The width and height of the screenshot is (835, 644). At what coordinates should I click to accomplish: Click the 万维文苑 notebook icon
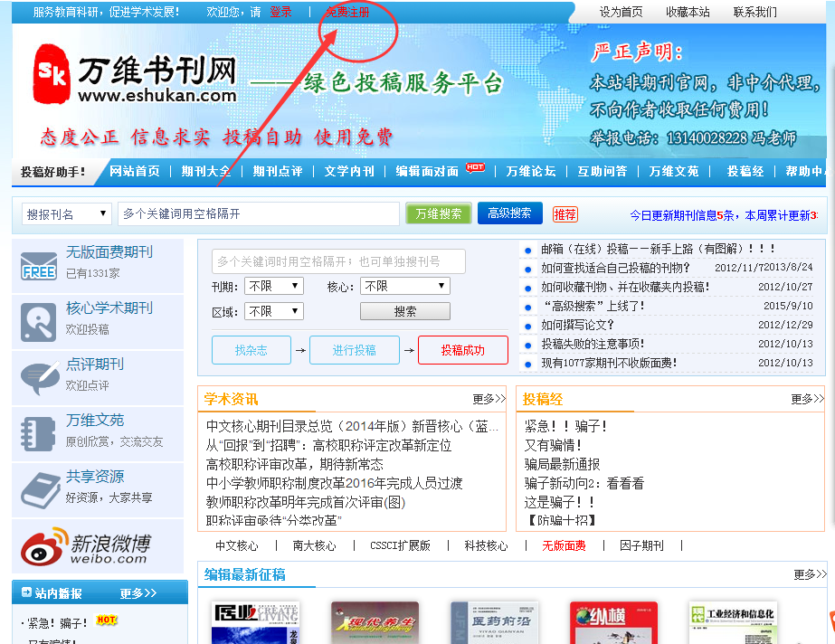click(x=39, y=433)
